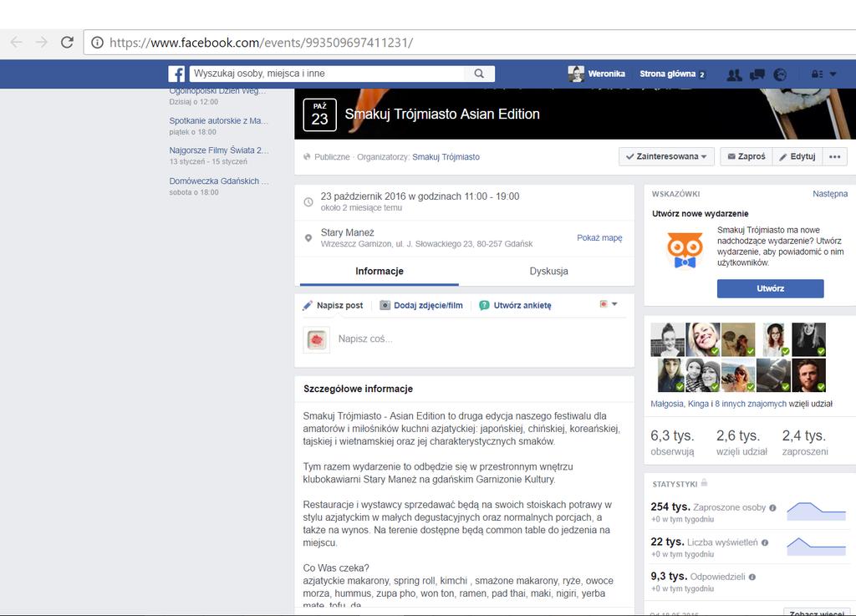This screenshot has width=856, height=616.
Task: Click Weronika profile picture in top bar
Action: pyautogui.click(x=576, y=74)
